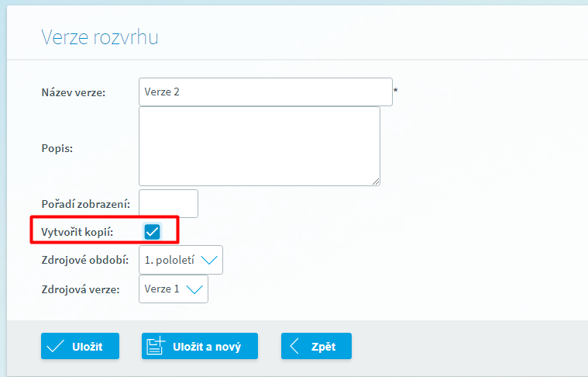This screenshot has height=377, width=588.
Task: Click the 'Název verze:' label
Action: [x=74, y=92]
